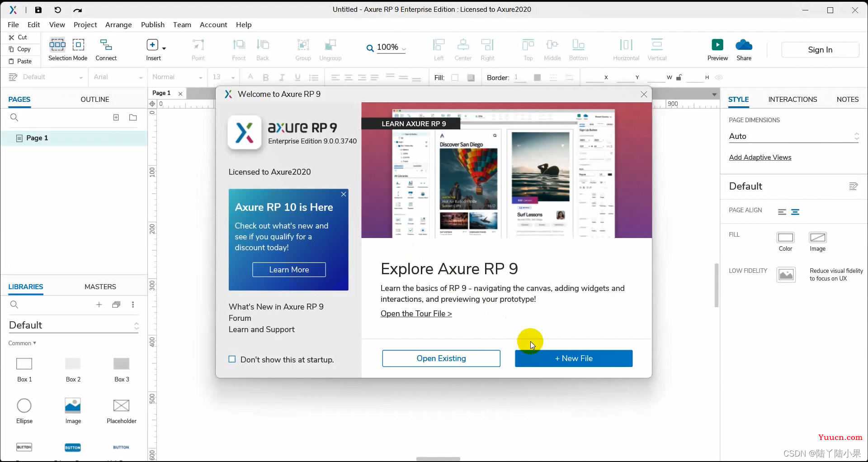This screenshot has width=868, height=462.
Task: Click distribute Horizontal icon
Action: tap(626, 44)
